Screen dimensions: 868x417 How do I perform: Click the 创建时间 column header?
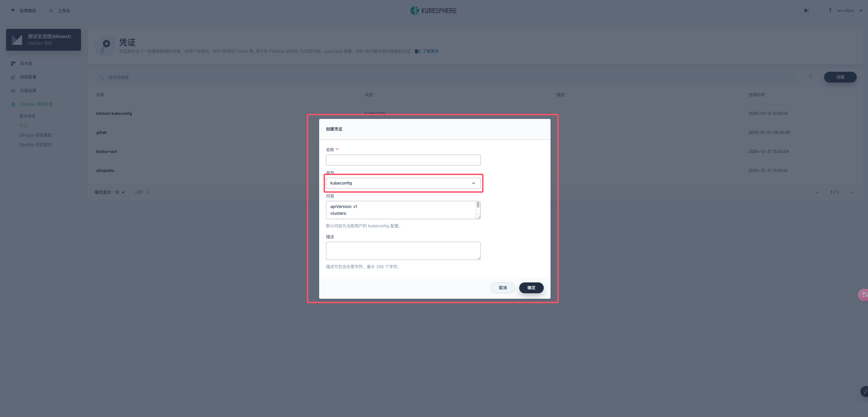(756, 95)
